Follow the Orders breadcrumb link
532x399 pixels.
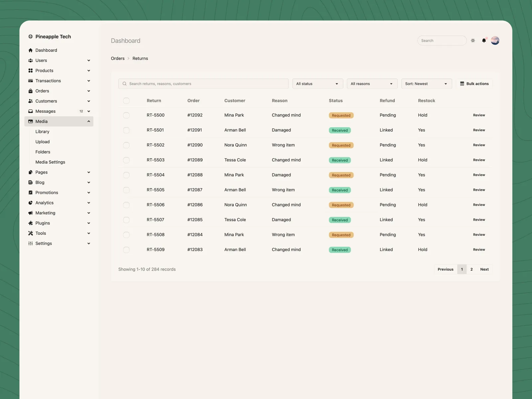coord(118,59)
